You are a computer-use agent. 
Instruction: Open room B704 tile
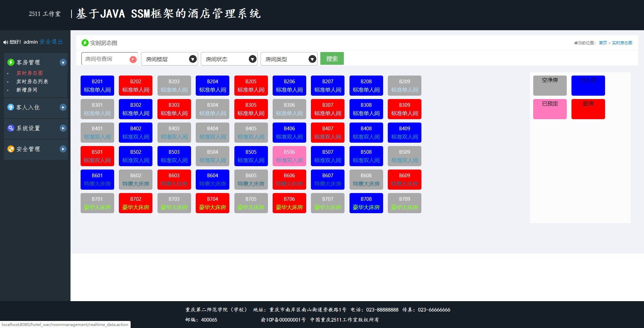click(213, 203)
